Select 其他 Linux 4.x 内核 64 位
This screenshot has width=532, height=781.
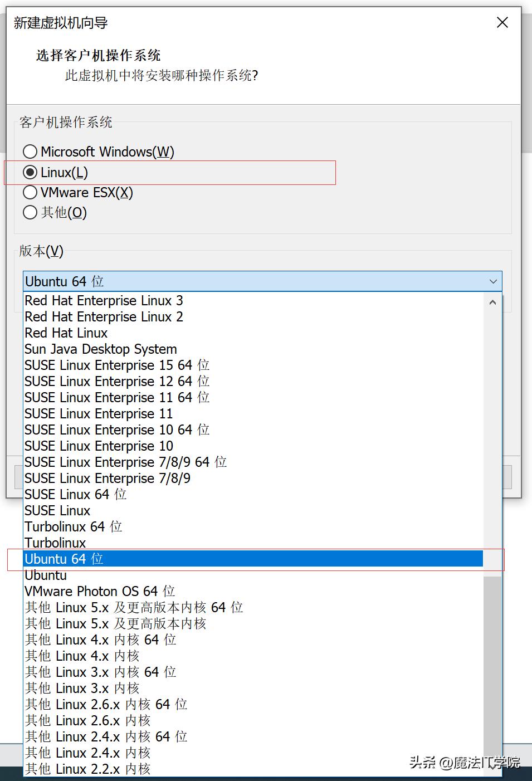(x=100, y=640)
